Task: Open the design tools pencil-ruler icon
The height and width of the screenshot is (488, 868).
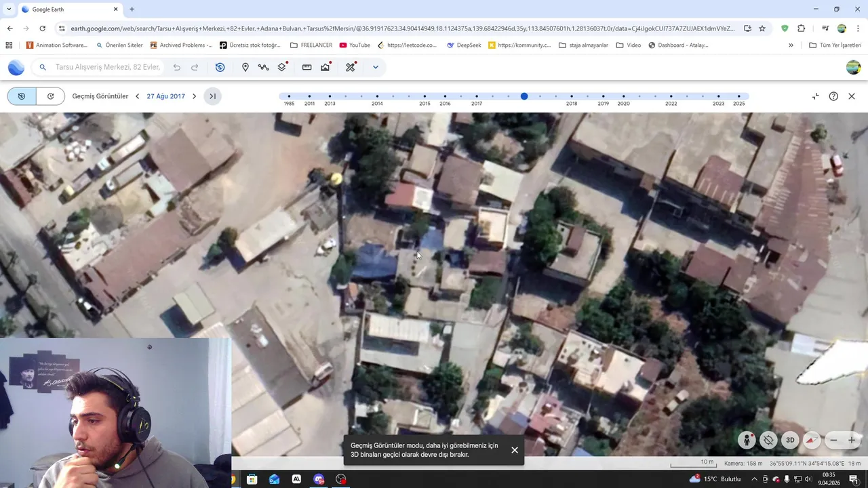Action: click(351, 67)
